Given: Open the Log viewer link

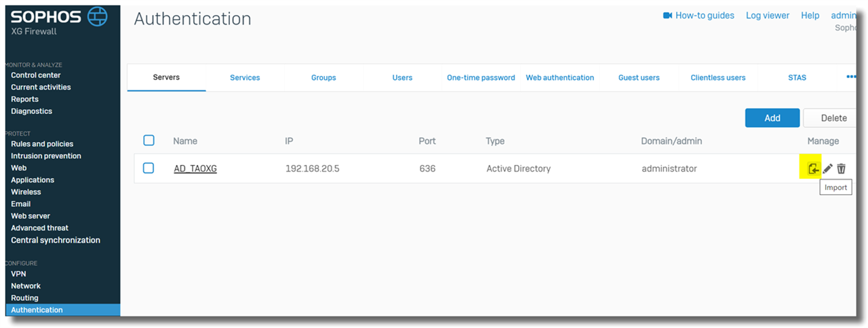Looking at the screenshot, I should (768, 16).
